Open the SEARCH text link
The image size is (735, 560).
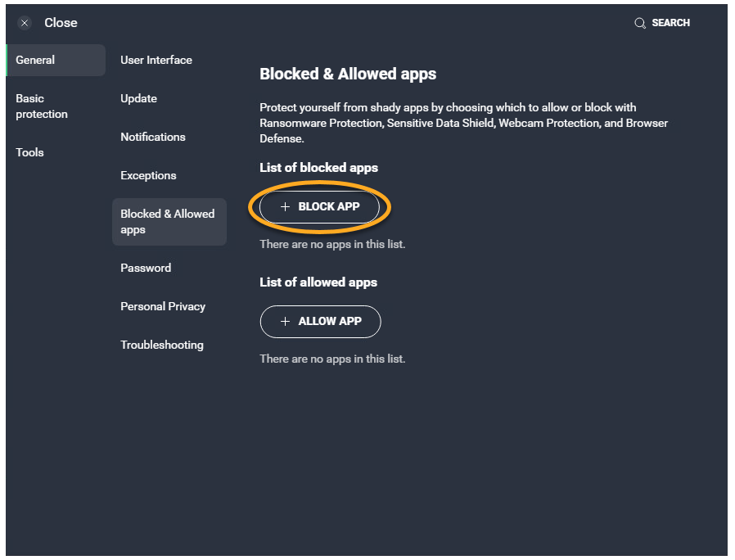(x=670, y=23)
